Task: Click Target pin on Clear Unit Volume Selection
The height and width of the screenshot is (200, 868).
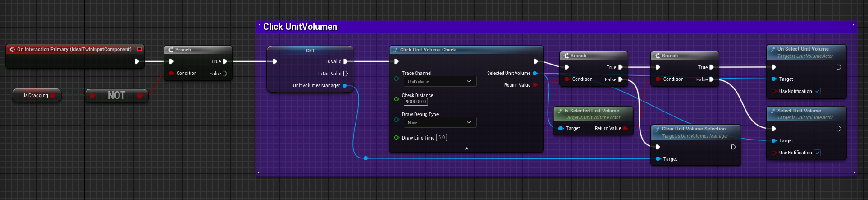Action: tap(658, 159)
